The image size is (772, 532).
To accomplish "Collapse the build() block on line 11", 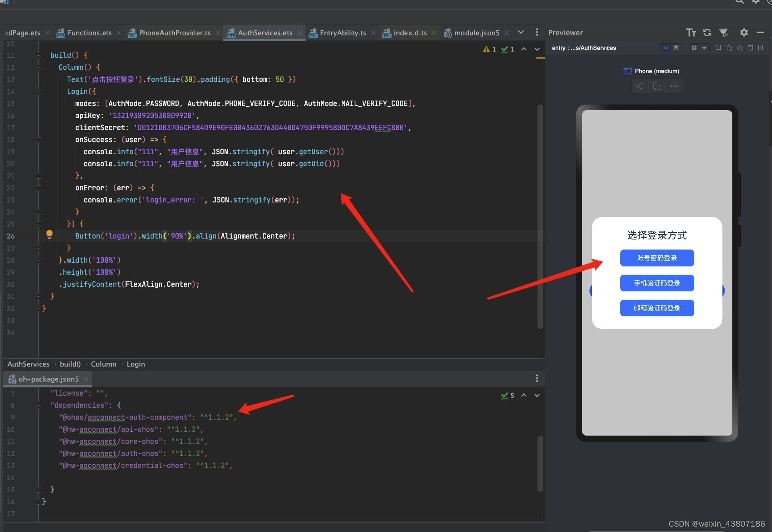I will (x=38, y=55).
